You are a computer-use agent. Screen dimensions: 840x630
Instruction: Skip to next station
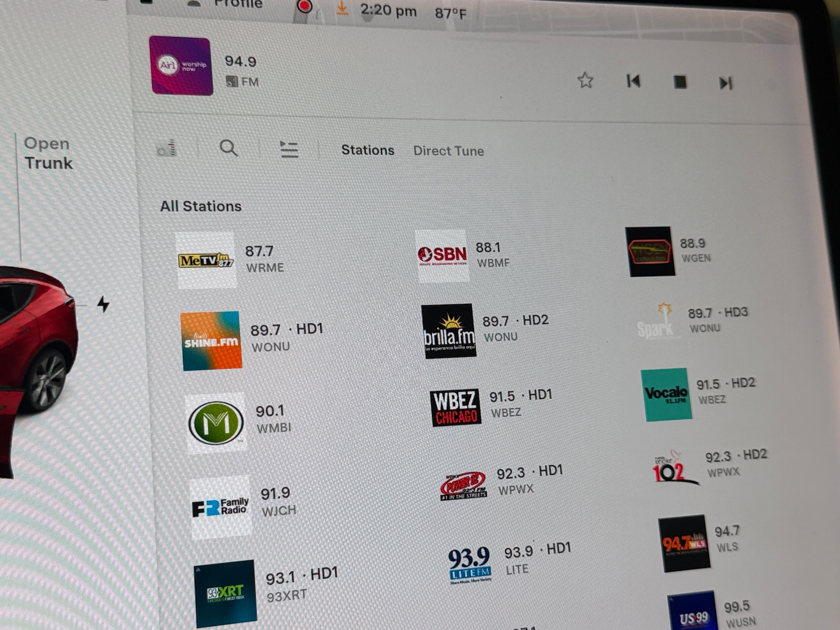point(726,83)
